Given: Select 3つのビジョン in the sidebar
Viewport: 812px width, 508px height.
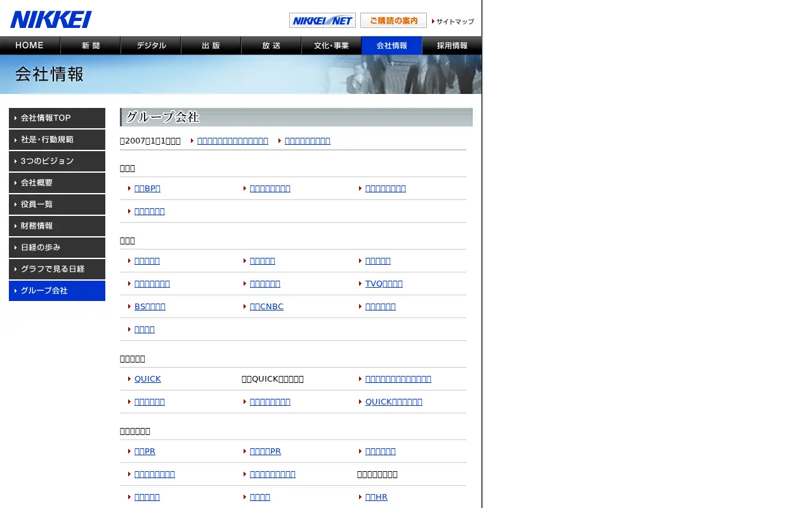Looking at the screenshot, I should (x=57, y=161).
